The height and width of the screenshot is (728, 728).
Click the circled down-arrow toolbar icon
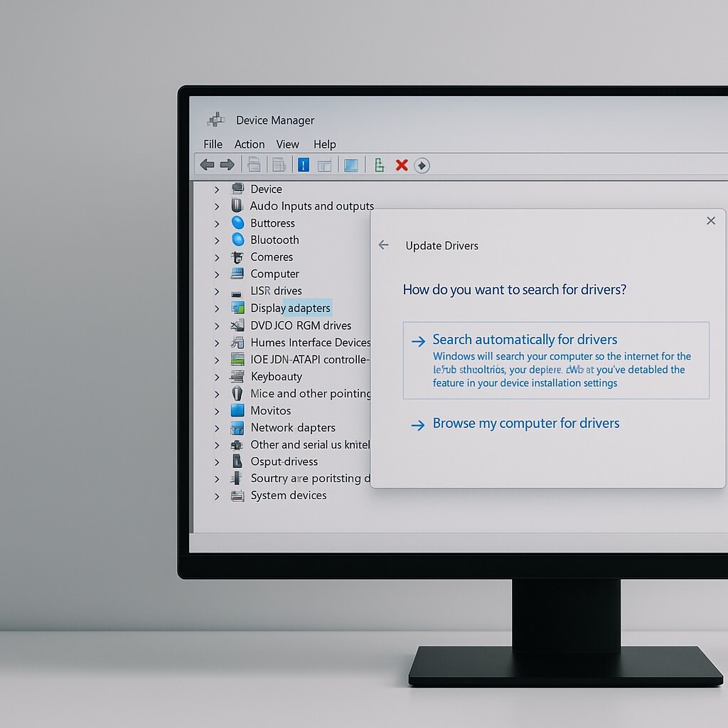point(422,165)
